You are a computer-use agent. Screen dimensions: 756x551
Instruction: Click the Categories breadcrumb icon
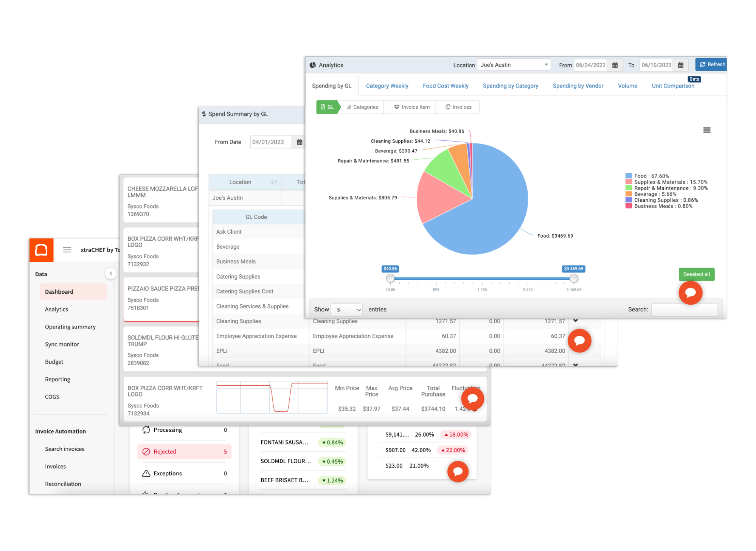point(349,107)
